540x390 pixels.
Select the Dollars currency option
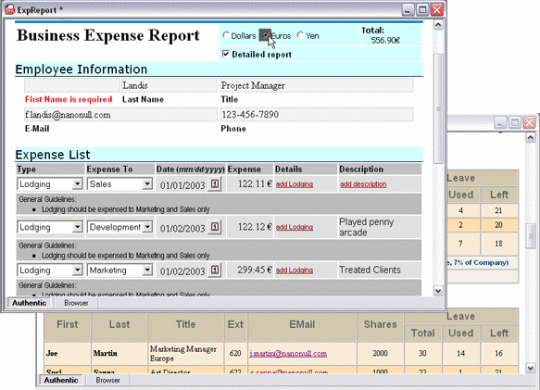(226, 35)
